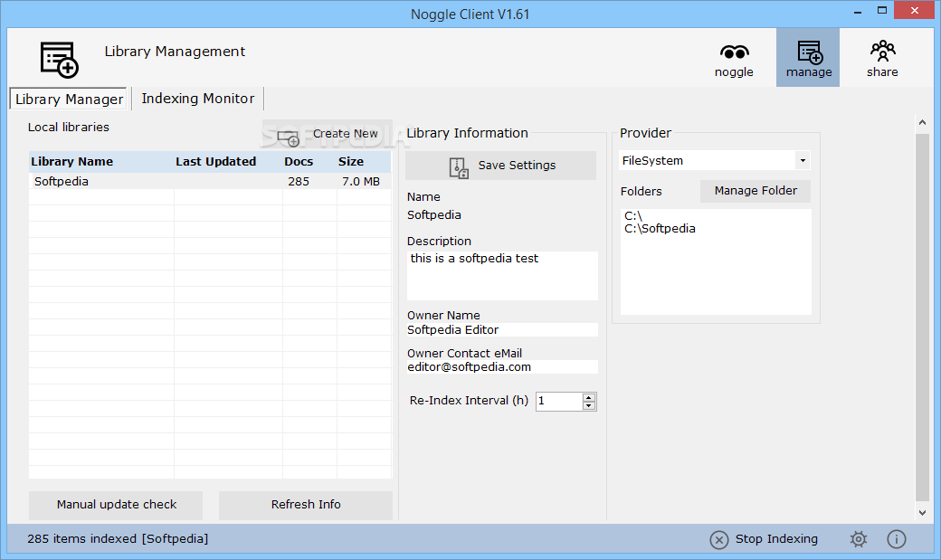
Task: Select the manage toolbar icon
Action: (x=808, y=58)
